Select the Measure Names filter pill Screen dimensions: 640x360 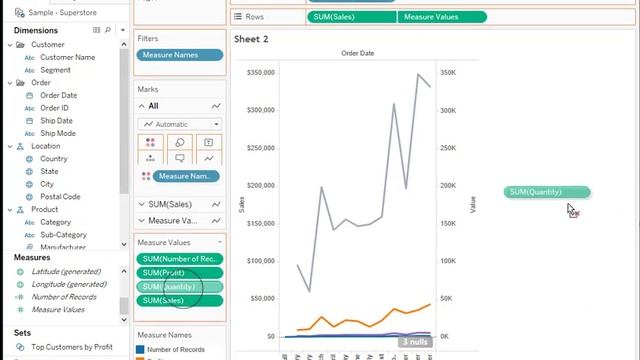point(180,55)
